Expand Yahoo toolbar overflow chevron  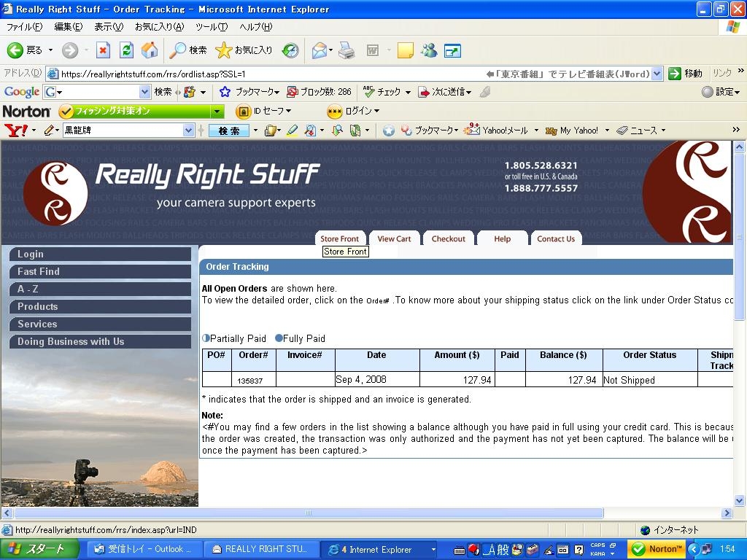[736, 130]
